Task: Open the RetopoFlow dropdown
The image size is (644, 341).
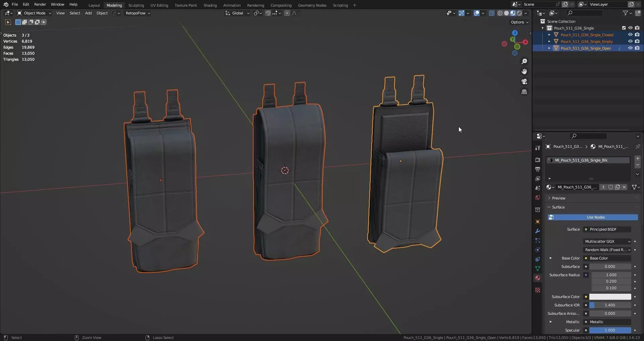Action: click(x=138, y=13)
